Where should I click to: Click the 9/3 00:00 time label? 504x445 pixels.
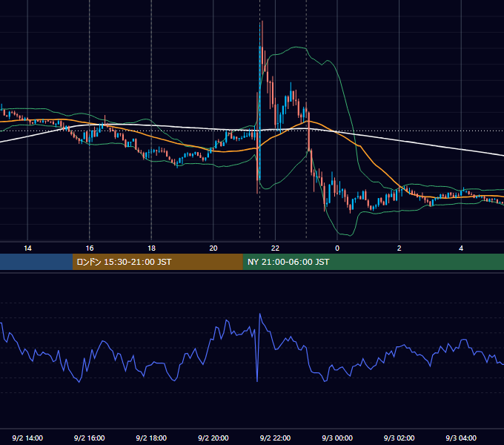pyautogui.click(x=337, y=438)
